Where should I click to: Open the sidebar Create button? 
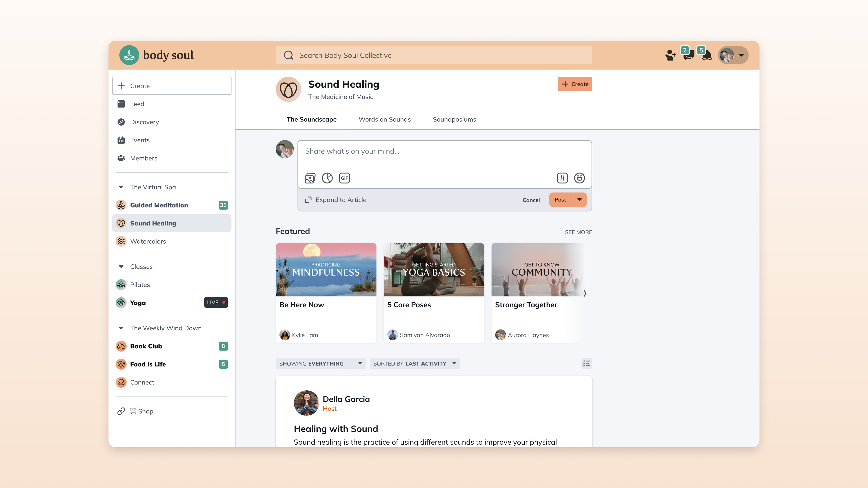[x=172, y=86]
